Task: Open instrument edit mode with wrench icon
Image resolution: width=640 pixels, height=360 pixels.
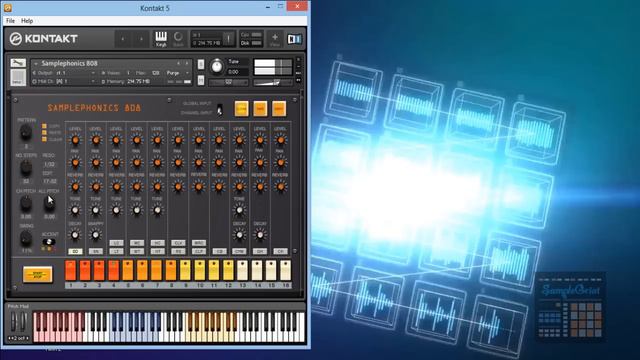Action: pyautogui.click(x=18, y=63)
